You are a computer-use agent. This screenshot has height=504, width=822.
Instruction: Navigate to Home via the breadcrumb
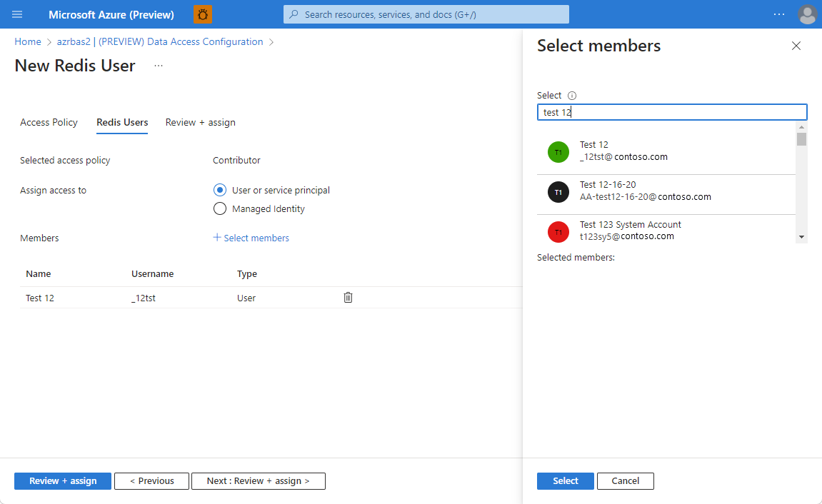(27, 41)
